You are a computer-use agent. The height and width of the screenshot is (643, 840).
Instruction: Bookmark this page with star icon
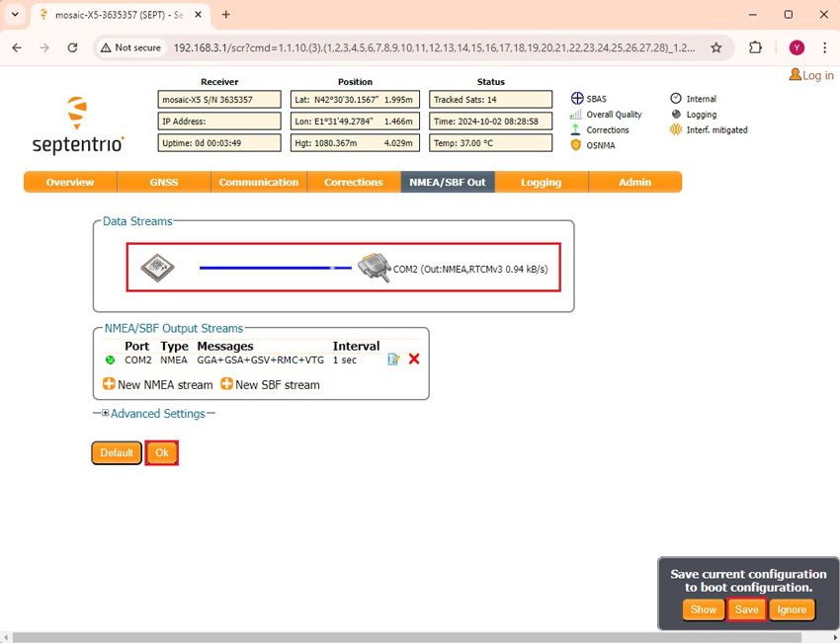tap(716, 47)
